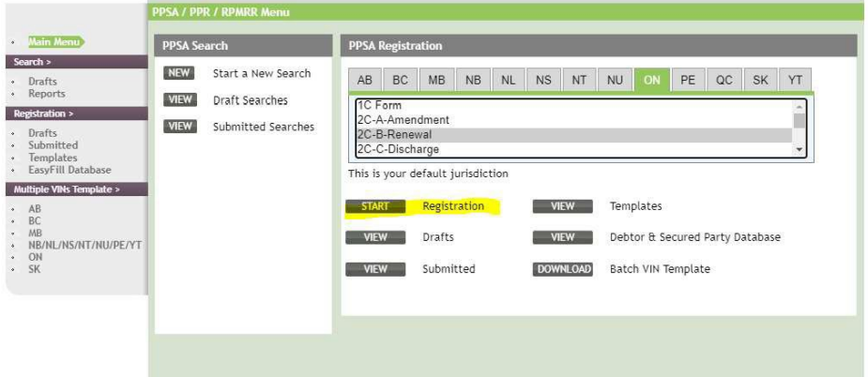This screenshot has height=377, width=868.
Task: Open AB Multiple VINs template
Action: point(35,209)
